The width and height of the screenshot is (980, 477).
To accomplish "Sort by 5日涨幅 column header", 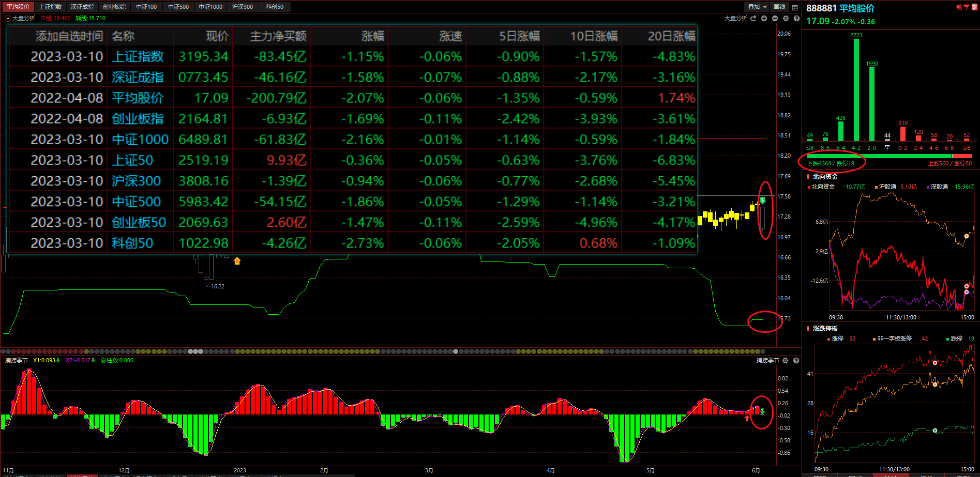I will (x=520, y=36).
